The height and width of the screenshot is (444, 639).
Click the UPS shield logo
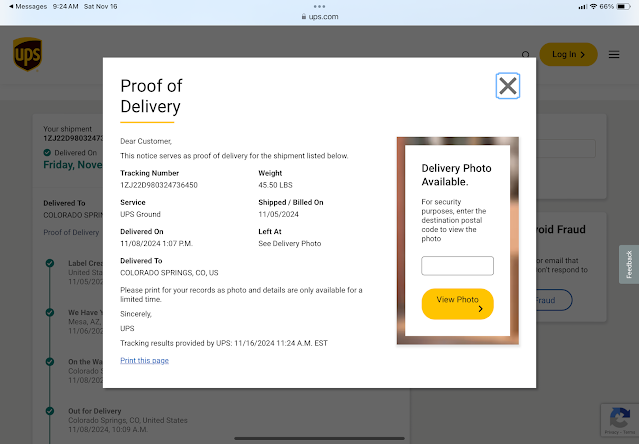[28, 54]
